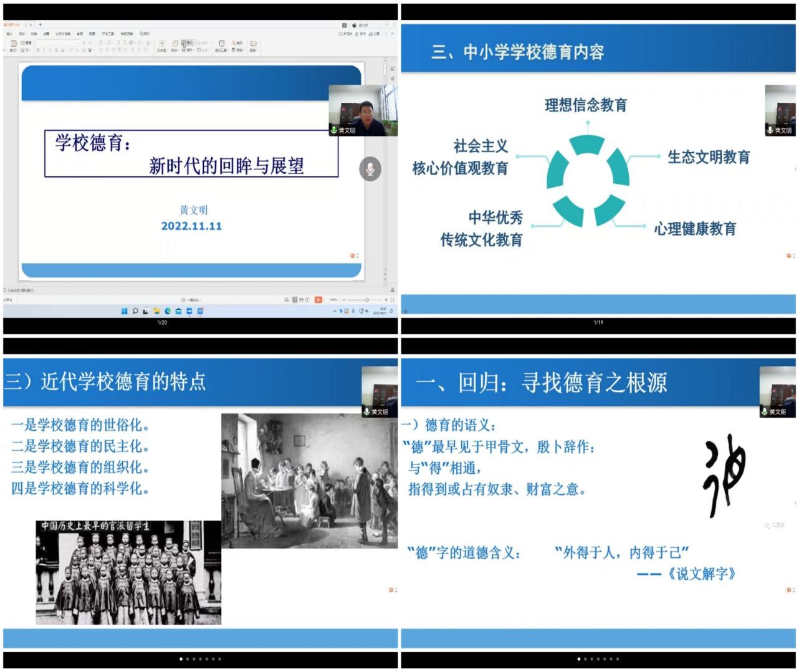The height and width of the screenshot is (672, 799).
Task: Click the zoom-in plus button in status bar
Action: point(386,300)
